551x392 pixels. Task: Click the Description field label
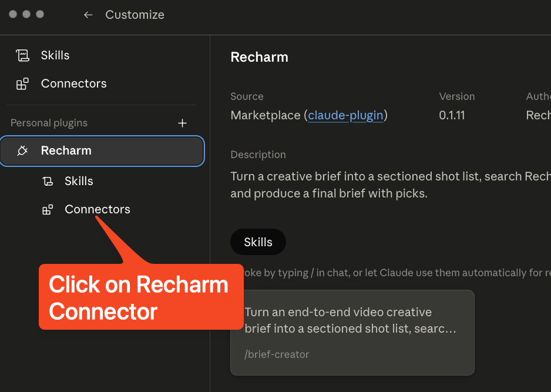click(x=258, y=155)
